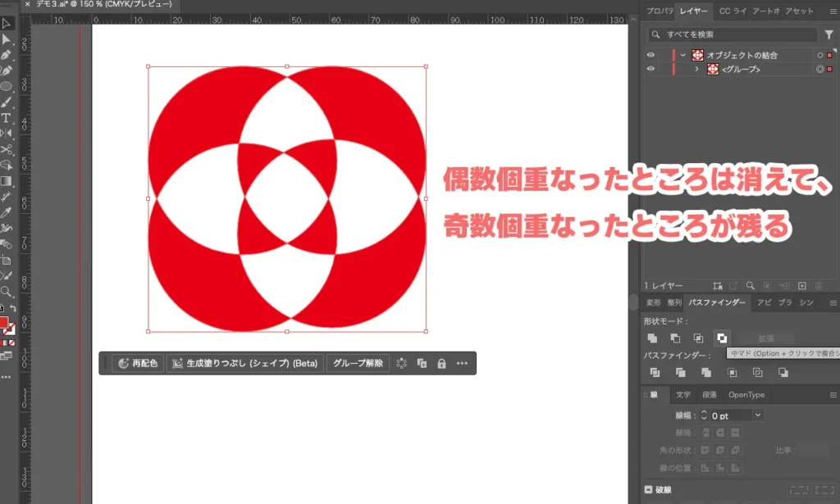Apply the Unite shape mode in Pathfinder
Screen dimensions: 840x504
point(653,338)
